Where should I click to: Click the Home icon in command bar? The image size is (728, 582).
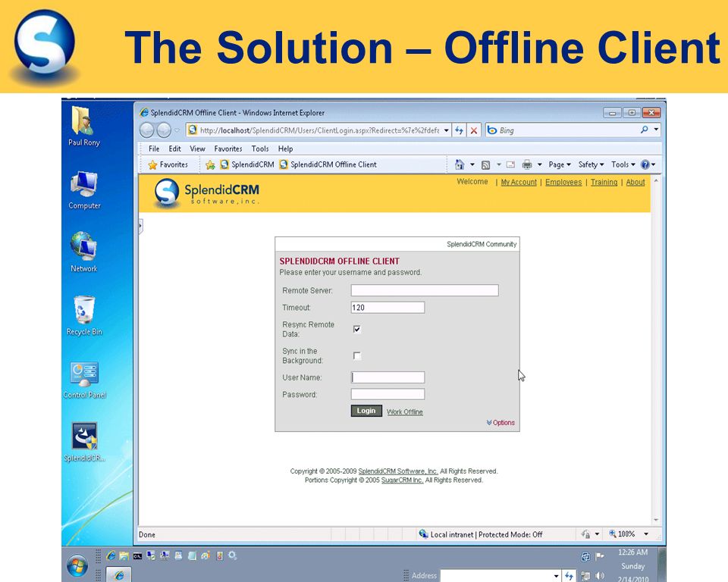(460, 164)
